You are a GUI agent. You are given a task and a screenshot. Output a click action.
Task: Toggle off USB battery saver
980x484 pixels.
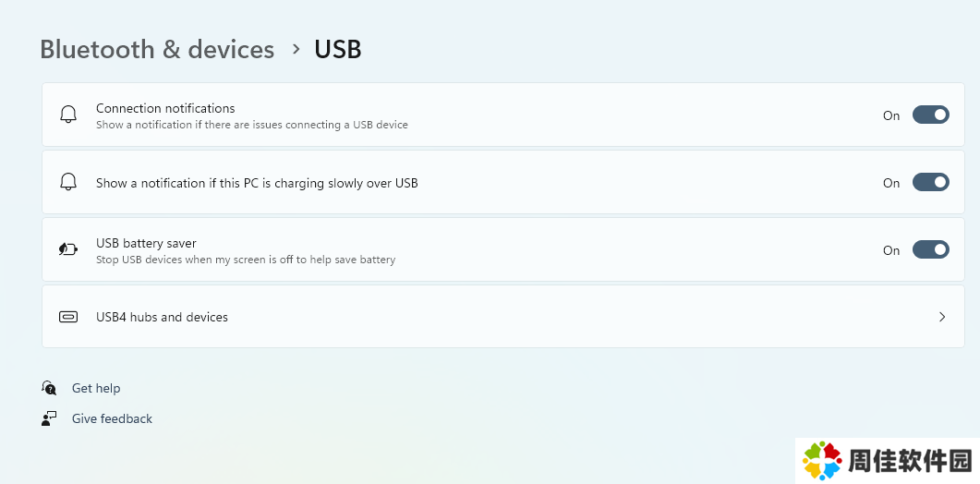[x=931, y=250]
